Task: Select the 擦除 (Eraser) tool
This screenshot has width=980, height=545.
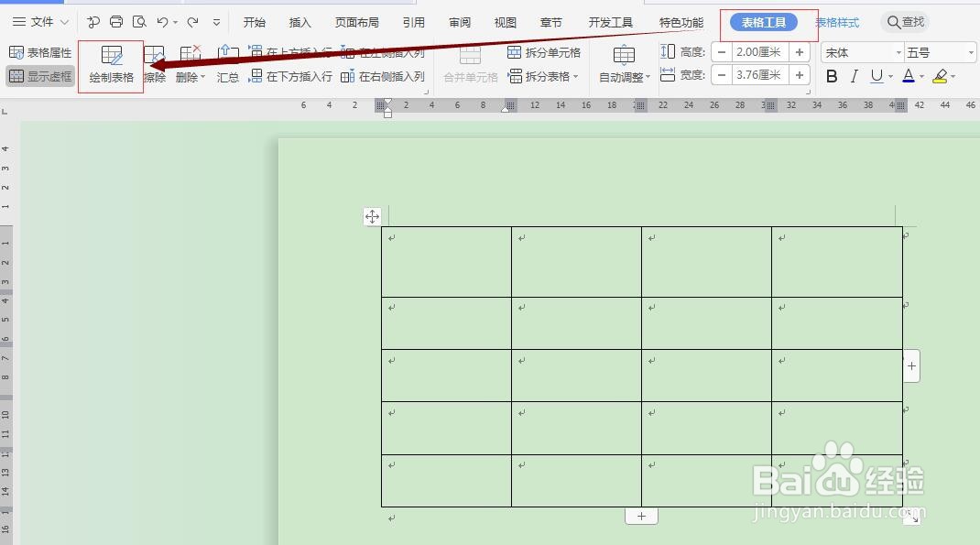Action: (x=154, y=64)
